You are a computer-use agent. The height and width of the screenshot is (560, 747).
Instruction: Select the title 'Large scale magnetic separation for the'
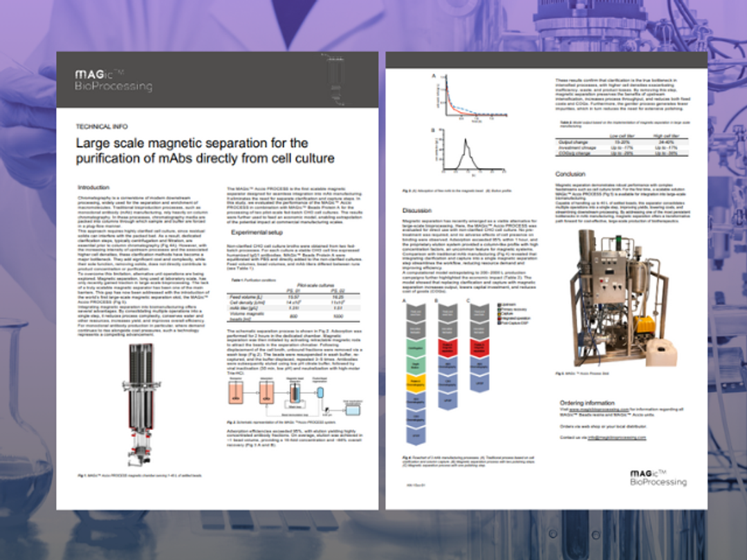(x=192, y=143)
